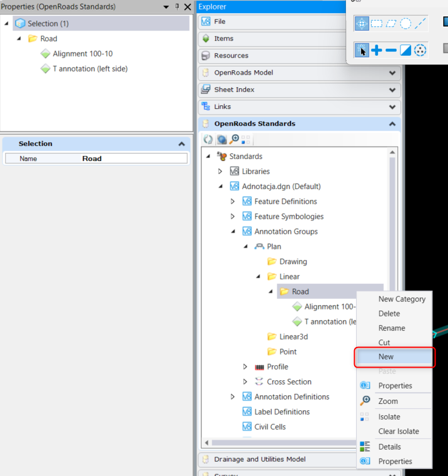This screenshot has height=476, width=448.
Task: Open the Properties panel dropdown arrow
Action: click(x=166, y=7)
